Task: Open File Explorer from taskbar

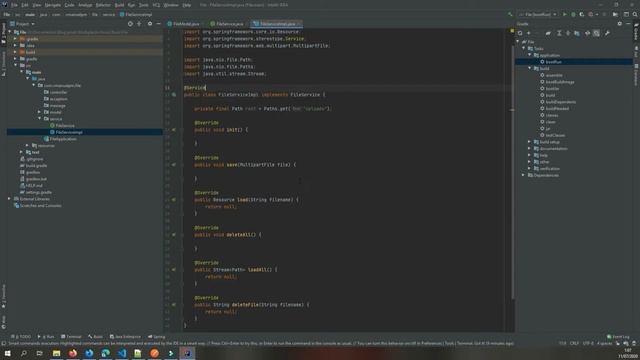Action: point(56,353)
